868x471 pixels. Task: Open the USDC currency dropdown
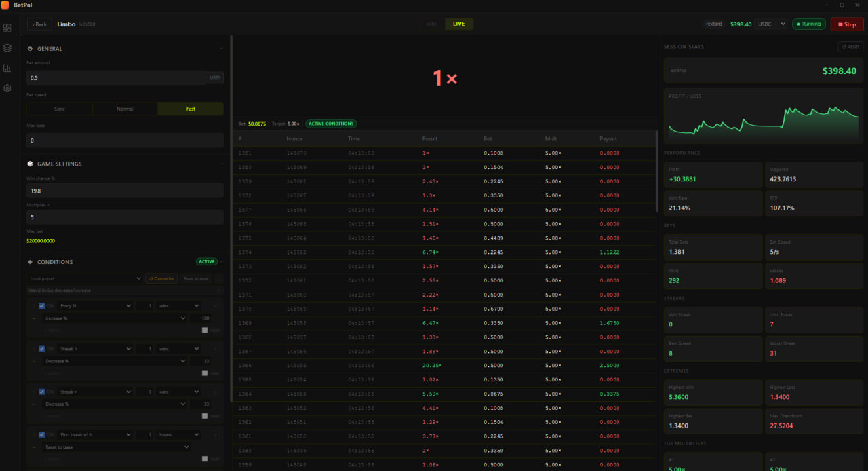(x=771, y=24)
